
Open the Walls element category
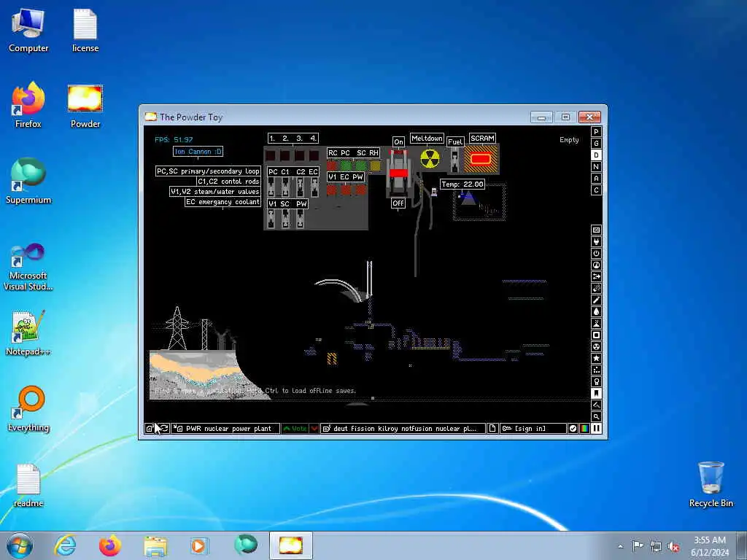[596, 230]
